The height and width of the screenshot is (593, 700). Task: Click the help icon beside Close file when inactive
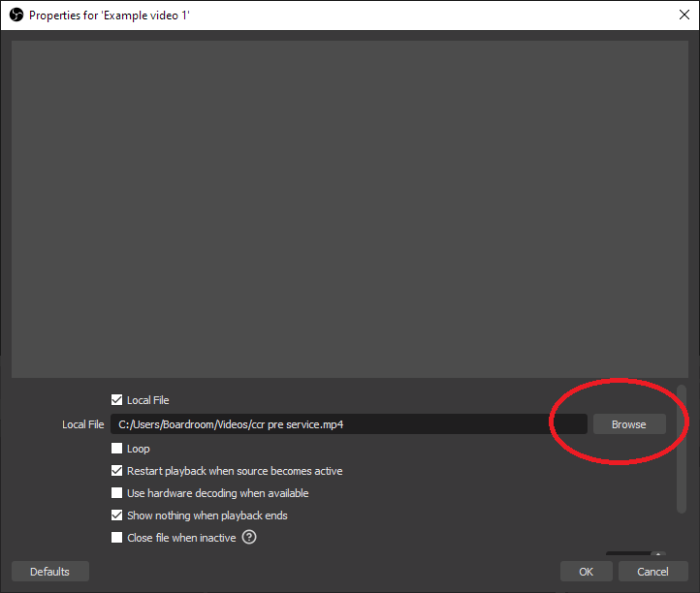pyautogui.click(x=249, y=537)
